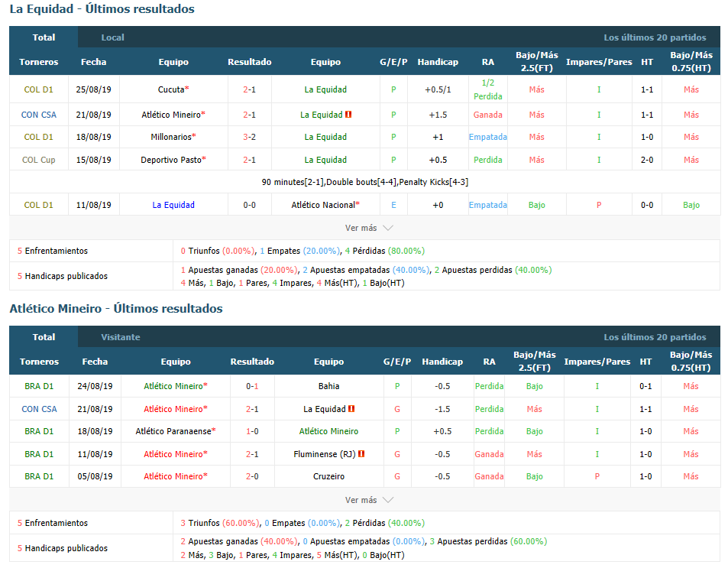Open 0-0 result versus Atlético Nacional
The image size is (728, 568).
[249, 205]
